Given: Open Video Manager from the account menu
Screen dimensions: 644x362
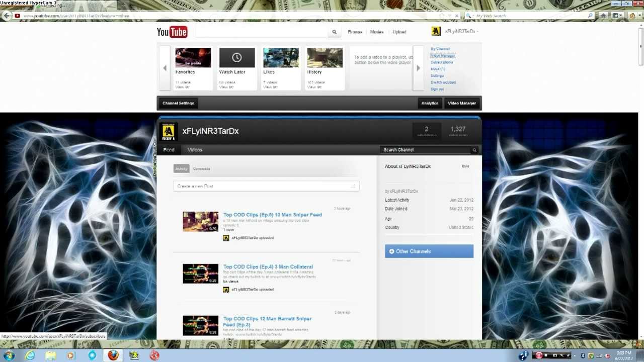Looking at the screenshot, I should [443, 55].
